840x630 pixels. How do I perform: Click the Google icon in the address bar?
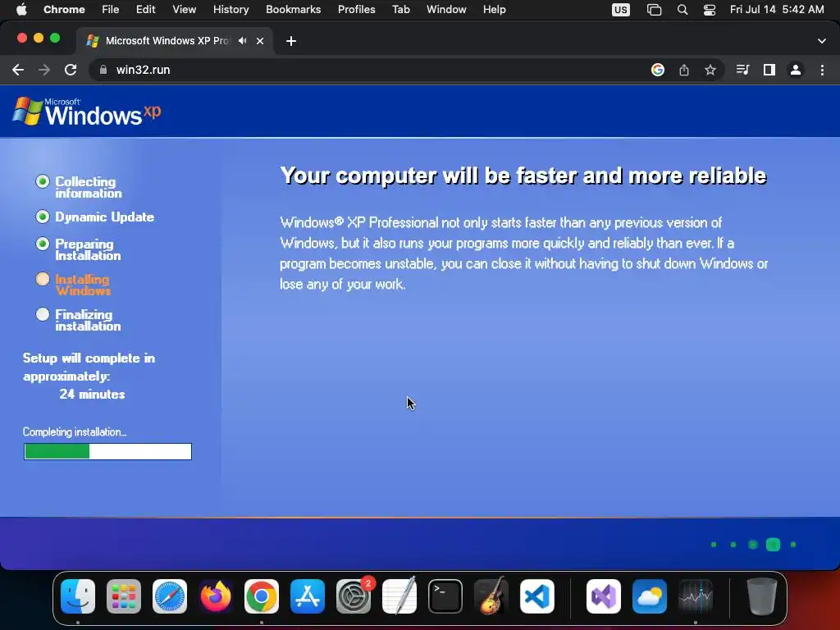658,70
